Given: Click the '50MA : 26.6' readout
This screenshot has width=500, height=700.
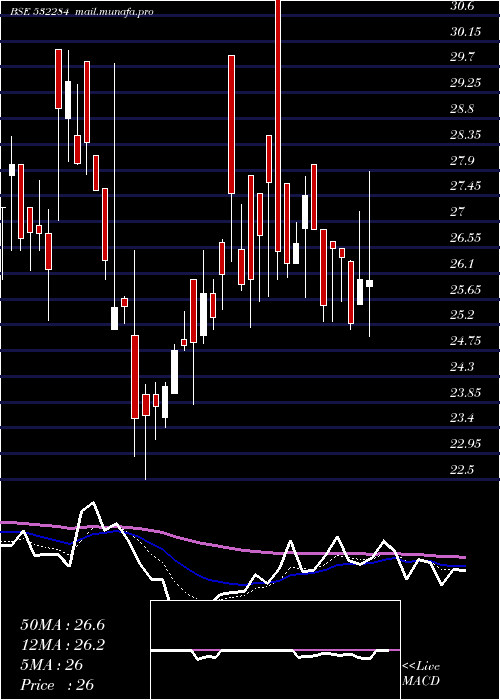Looking at the screenshot, I should click(62, 625).
